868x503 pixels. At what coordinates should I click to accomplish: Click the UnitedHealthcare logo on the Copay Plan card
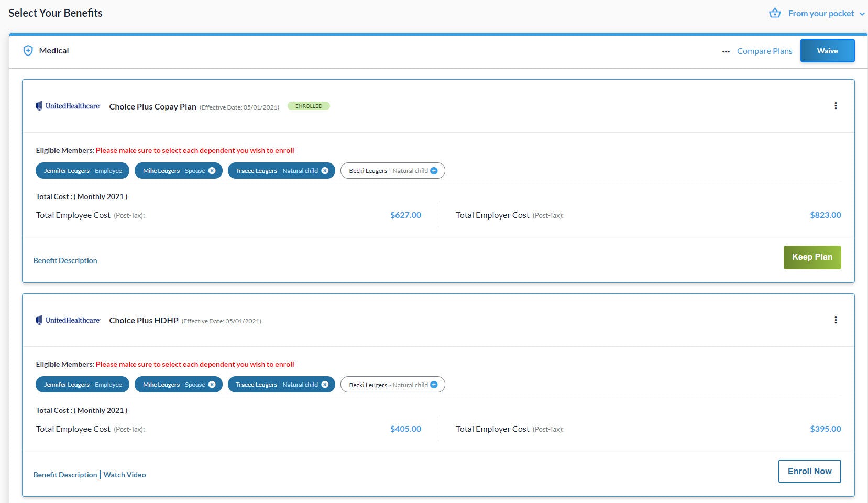(68, 105)
